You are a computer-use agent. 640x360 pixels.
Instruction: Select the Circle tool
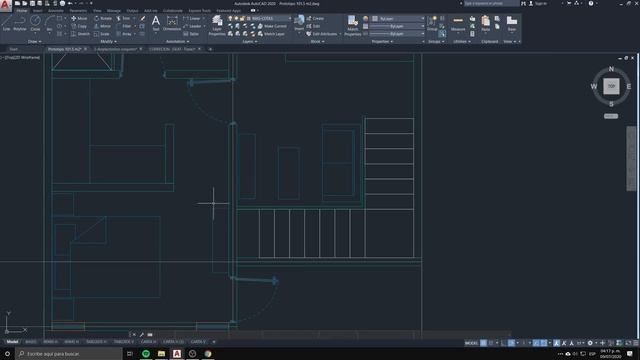[x=36, y=23]
